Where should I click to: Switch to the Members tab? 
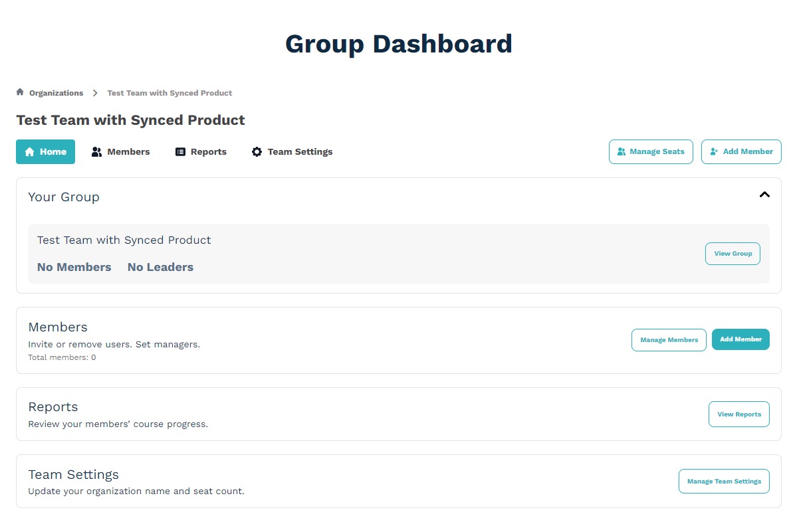tap(128, 151)
